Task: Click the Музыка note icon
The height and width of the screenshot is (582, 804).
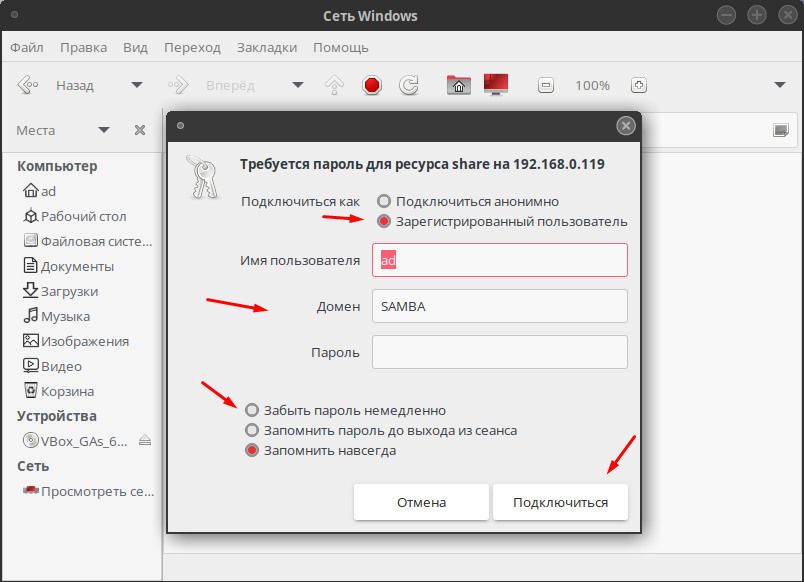Action: (31, 315)
